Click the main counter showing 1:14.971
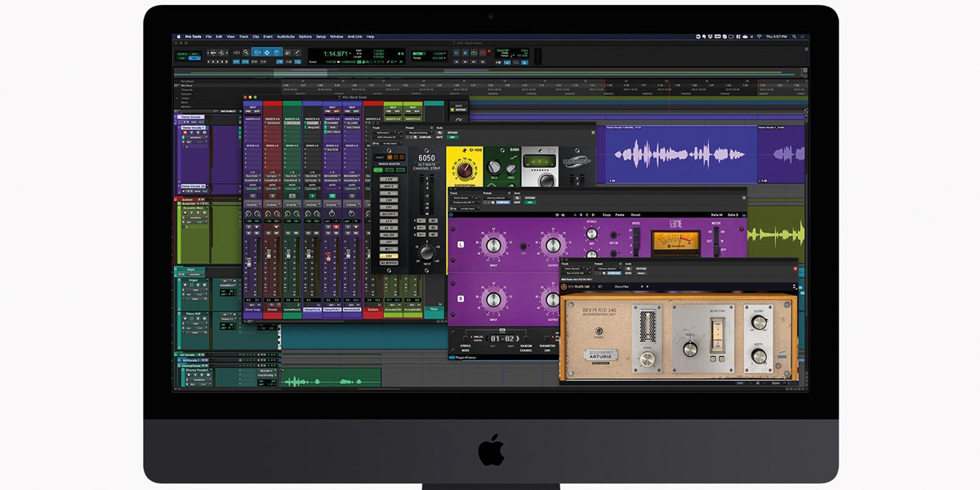This screenshot has width=980, height=490. [335, 54]
